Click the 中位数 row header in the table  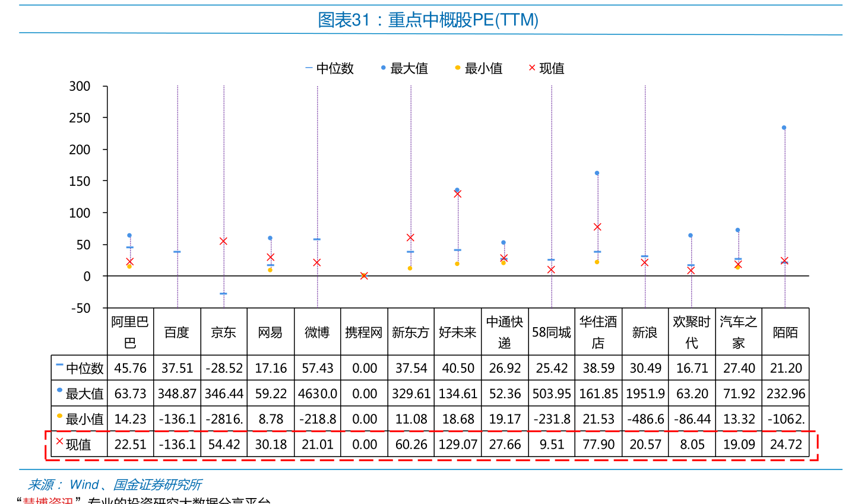point(80,368)
